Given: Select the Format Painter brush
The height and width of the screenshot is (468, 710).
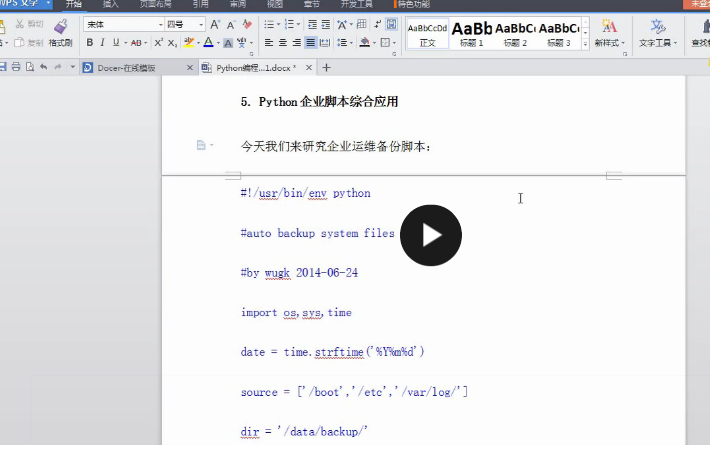Looking at the screenshot, I should click(x=61, y=27).
